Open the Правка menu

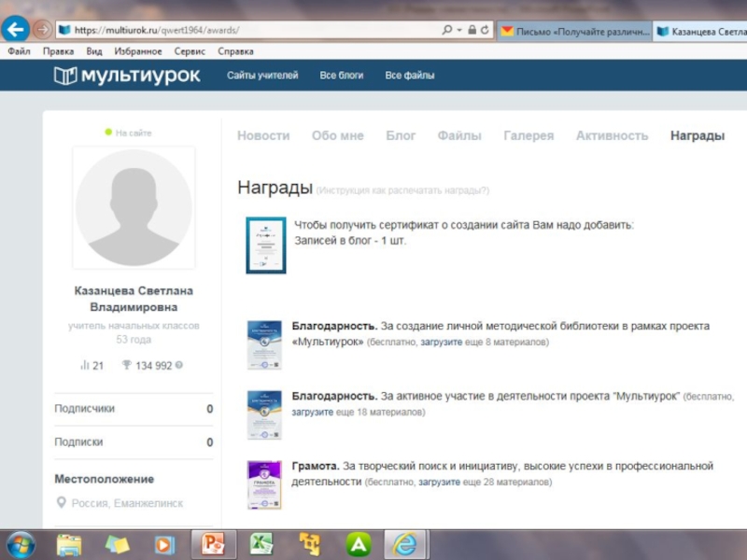tap(58, 51)
